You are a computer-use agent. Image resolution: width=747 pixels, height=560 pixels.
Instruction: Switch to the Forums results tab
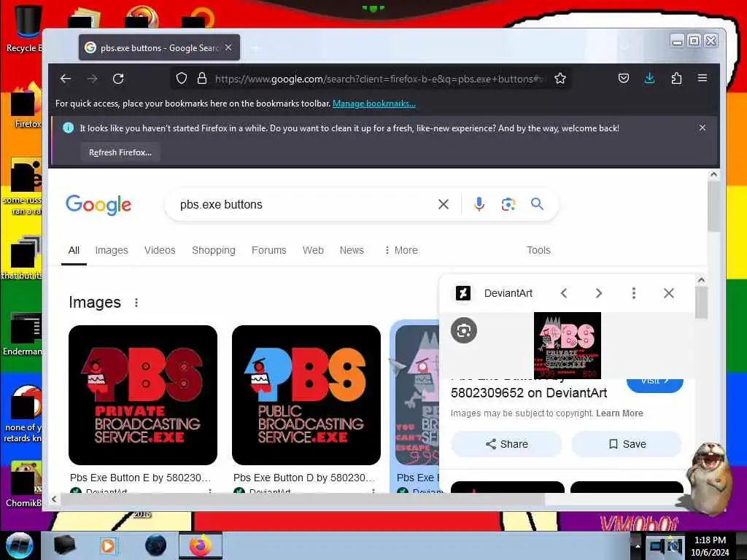pos(268,250)
